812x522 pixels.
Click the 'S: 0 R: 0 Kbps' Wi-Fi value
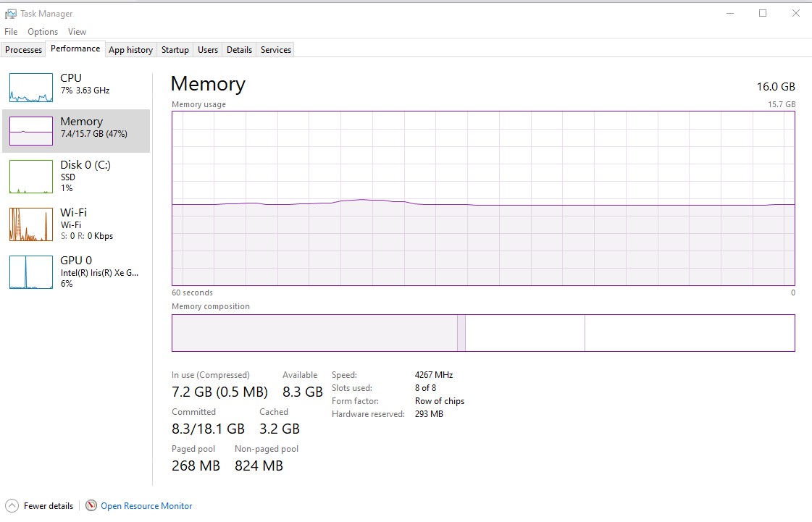tap(86, 235)
